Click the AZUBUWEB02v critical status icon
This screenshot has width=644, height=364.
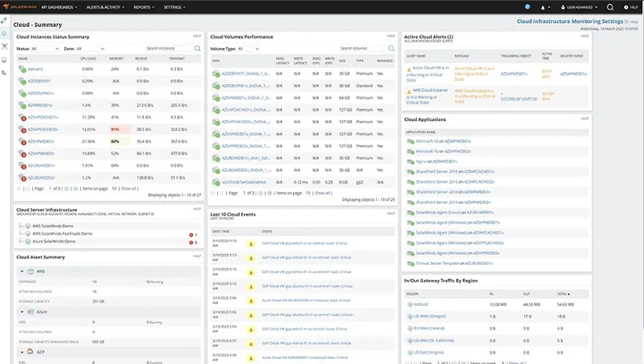(22, 177)
